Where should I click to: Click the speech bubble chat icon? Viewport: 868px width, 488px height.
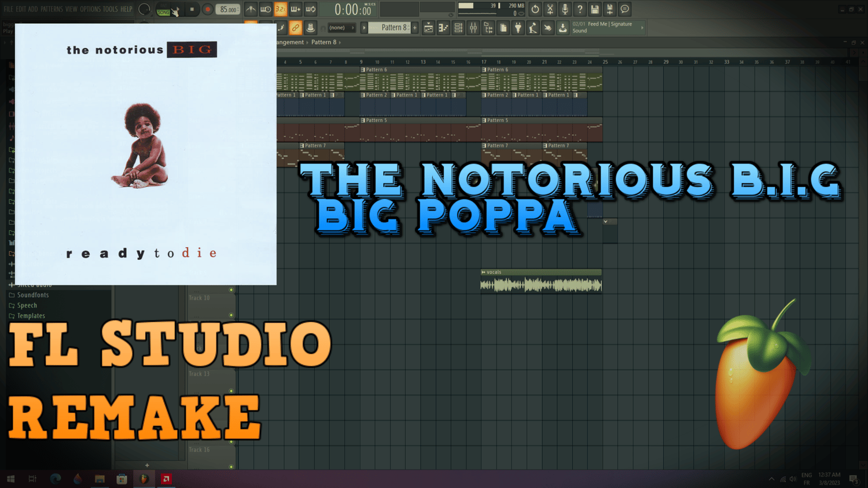625,9
